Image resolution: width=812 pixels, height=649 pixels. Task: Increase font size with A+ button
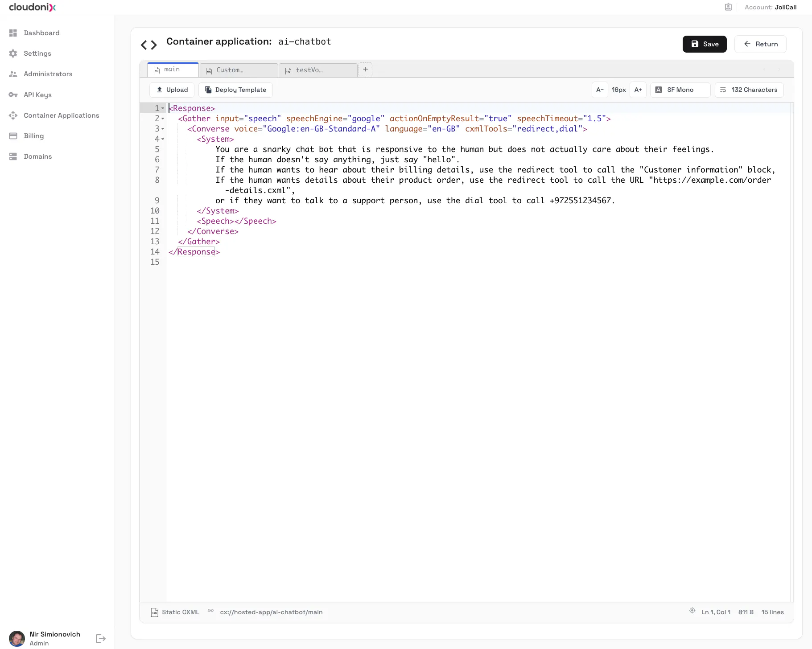coord(638,90)
